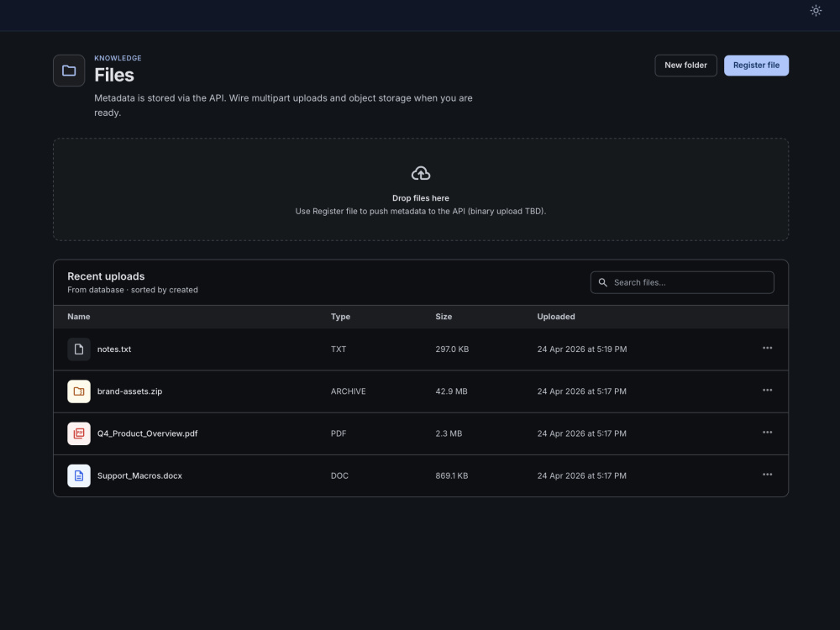Image resolution: width=840 pixels, height=630 pixels.
Task: Open more options for Support_Macros.docx
Action: click(767, 475)
